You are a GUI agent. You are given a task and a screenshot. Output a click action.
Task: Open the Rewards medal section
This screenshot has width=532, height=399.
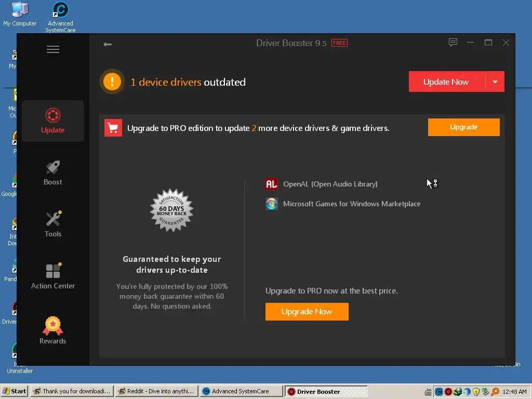tap(53, 330)
